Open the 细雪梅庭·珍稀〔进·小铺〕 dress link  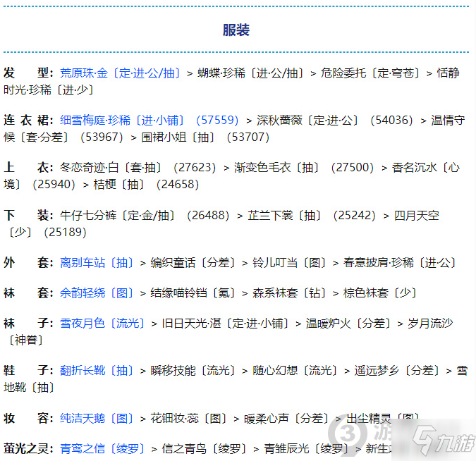point(122,120)
